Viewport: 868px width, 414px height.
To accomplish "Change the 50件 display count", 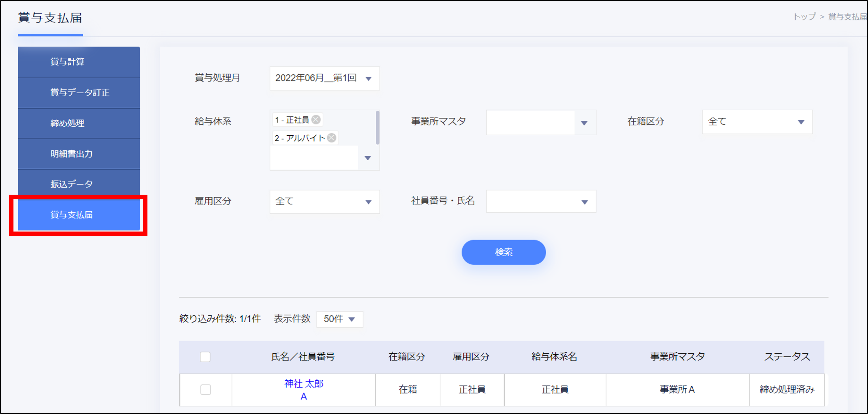I will click(339, 319).
